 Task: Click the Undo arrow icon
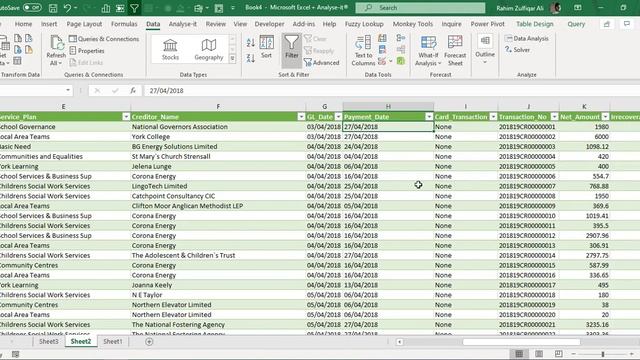(x=67, y=8)
